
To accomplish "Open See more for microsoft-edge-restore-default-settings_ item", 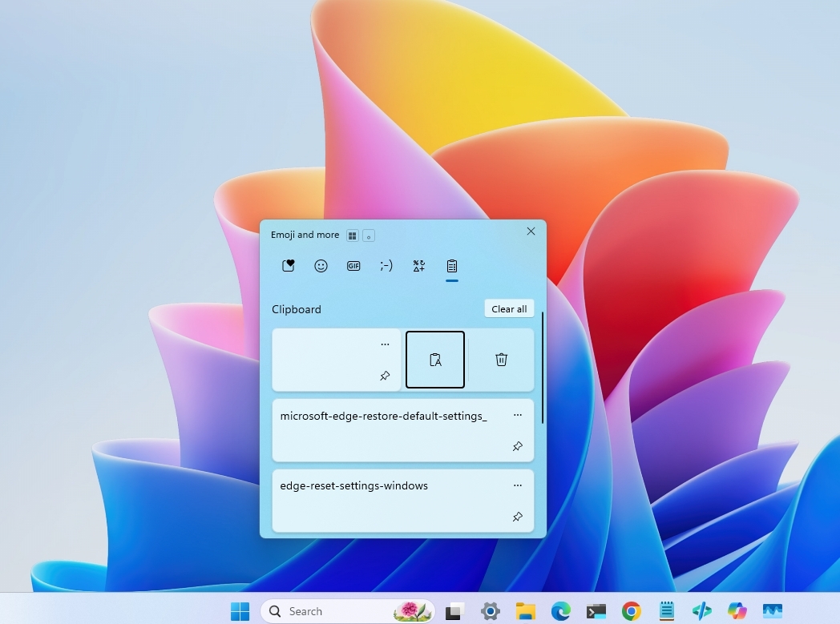I will pos(518,415).
